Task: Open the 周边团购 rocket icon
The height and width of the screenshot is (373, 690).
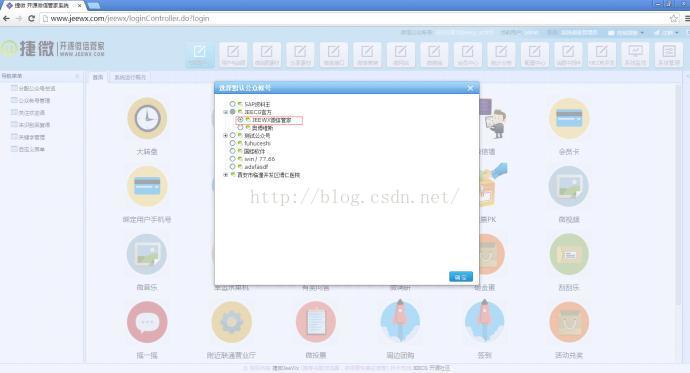Action: point(400,321)
